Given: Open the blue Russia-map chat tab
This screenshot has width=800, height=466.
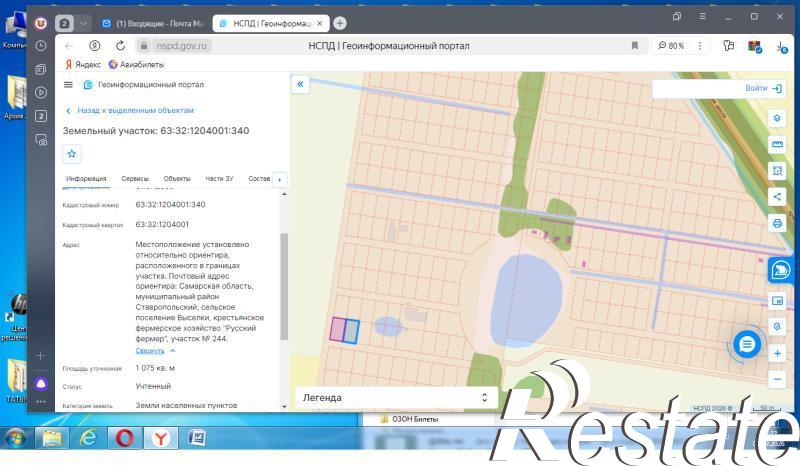Looking at the screenshot, I should (x=780, y=270).
